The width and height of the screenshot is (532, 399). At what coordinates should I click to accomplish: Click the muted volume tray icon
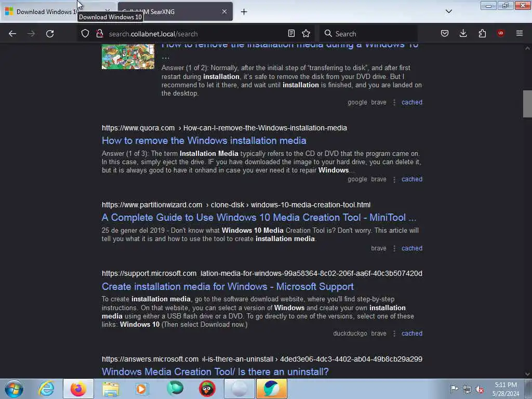pos(480,389)
